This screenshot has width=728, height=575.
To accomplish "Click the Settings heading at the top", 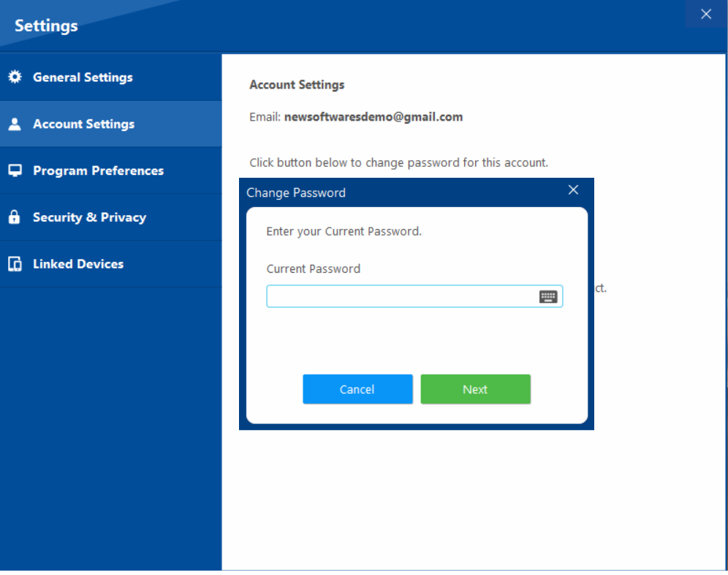I will pyautogui.click(x=45, y=25).
